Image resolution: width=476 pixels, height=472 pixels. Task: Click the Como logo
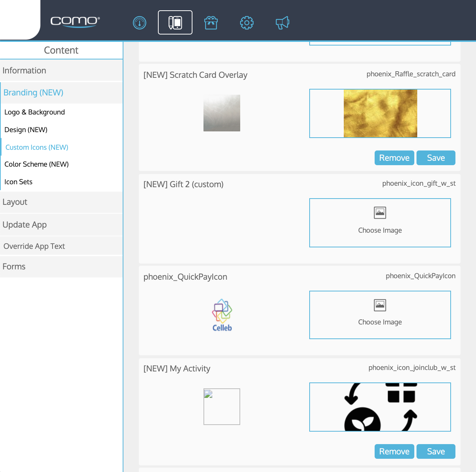click(75, 22)
